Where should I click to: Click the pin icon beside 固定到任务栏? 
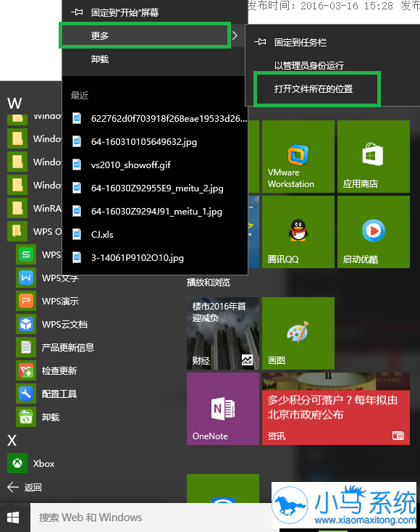[260, 42]
